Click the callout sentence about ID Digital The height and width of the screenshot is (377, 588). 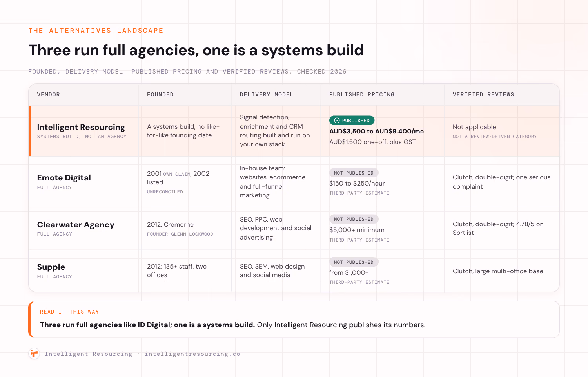232,325
